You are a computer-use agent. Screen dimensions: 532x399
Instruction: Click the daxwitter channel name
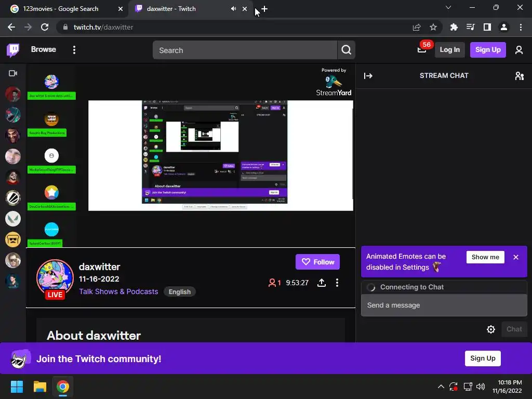pyautogui.click(x=99, y=267)
